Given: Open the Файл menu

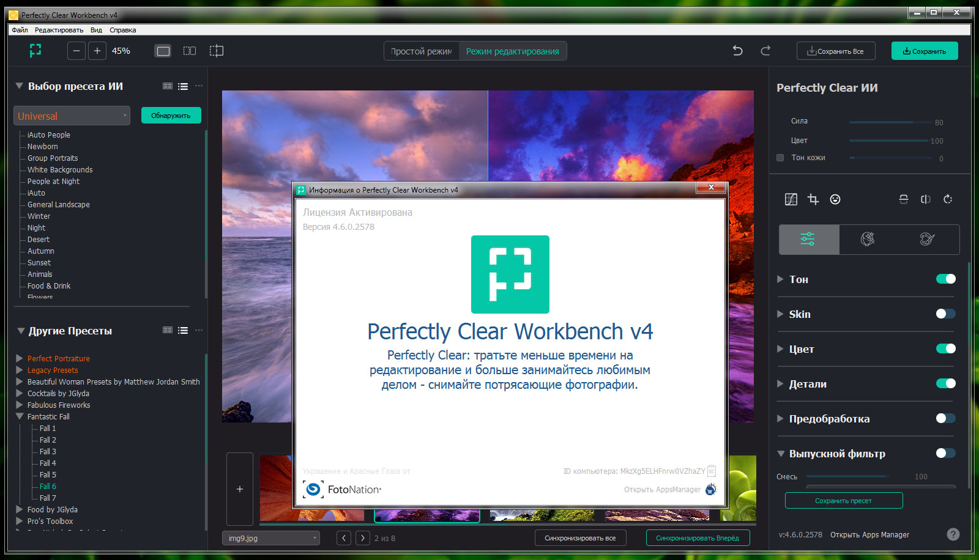Looking at the screenshot, I should pyautogui.click(x=20, y=30).
